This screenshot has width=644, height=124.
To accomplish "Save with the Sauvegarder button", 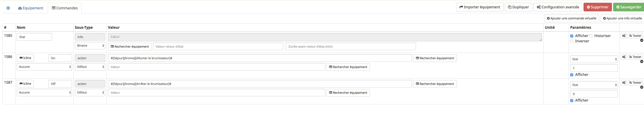I will pos(628,7).
